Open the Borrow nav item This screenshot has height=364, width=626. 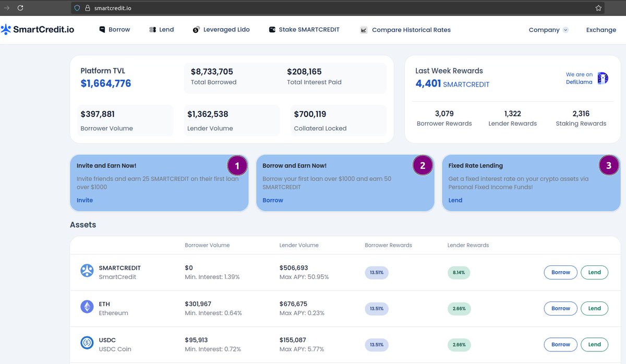click(115, 30)
